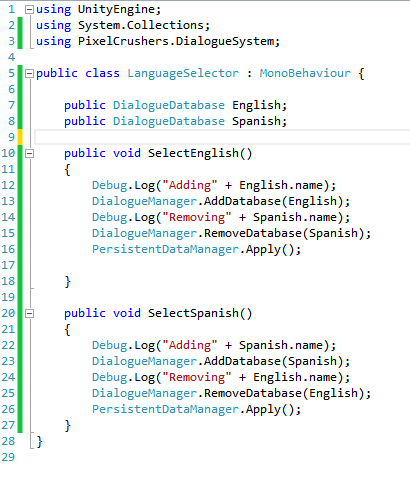The width and height of the screenshot is (410, 479).
Task: Click 'AddDatabase(English)' on line 13
Action: pos(273,201)
